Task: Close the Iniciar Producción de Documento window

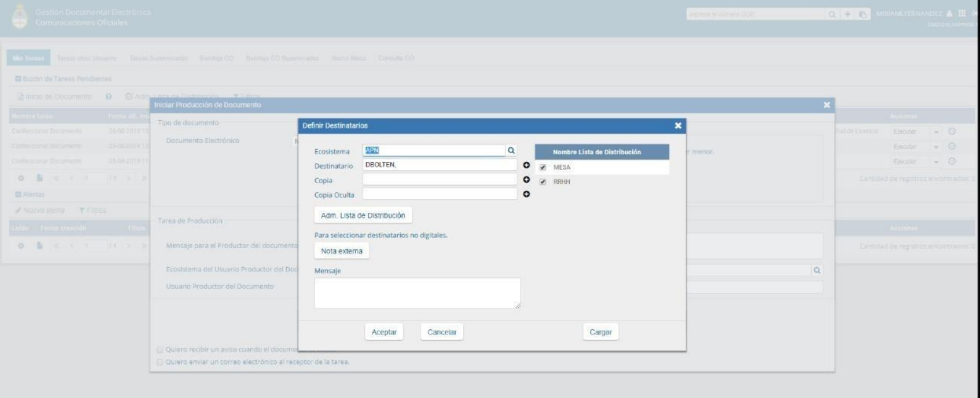Action: (x=826, y=105)
